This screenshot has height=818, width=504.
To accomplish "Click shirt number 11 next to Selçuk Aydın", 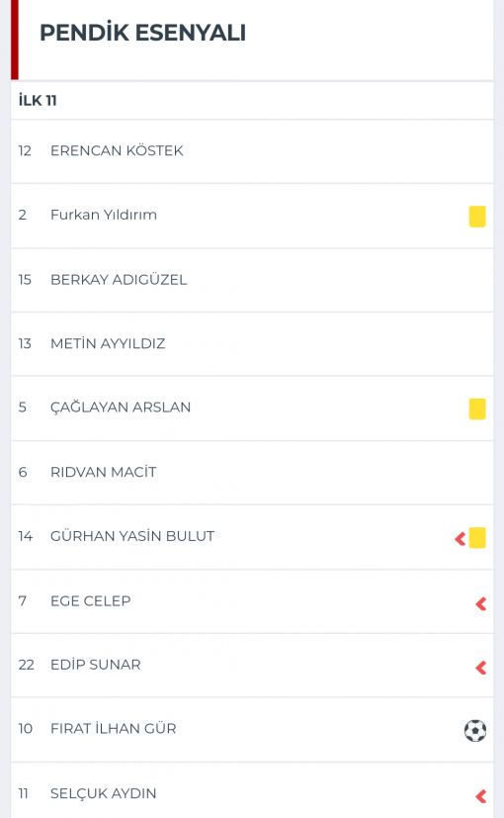I will pos(24,793).
